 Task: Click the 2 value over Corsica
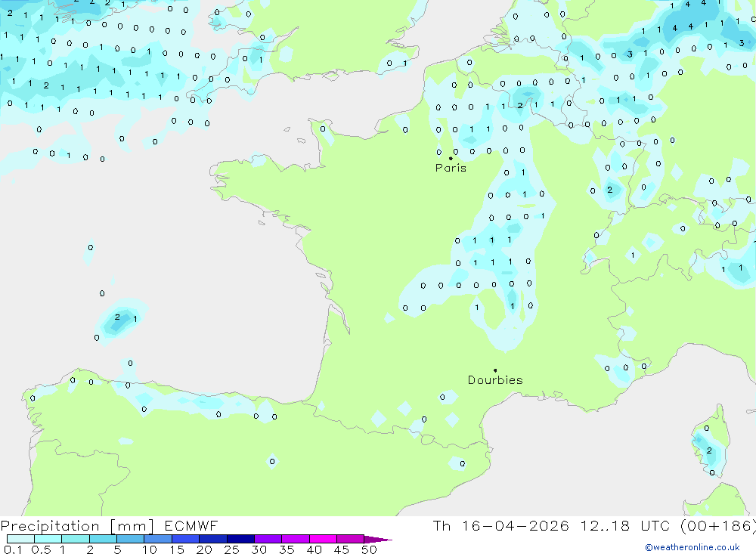coord(709,450)
